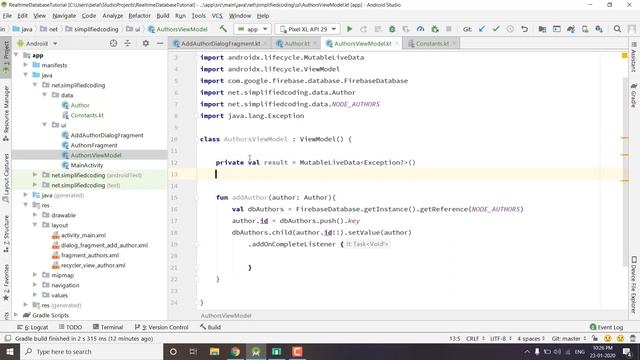640x360 pixels.
Task: Click the Apply Changes icon next to Run
Action: click(364, 29)
